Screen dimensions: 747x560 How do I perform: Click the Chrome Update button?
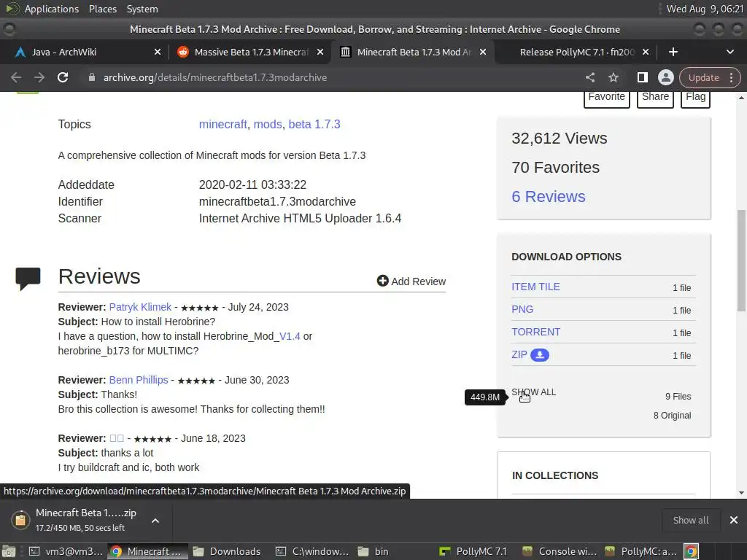703,77
